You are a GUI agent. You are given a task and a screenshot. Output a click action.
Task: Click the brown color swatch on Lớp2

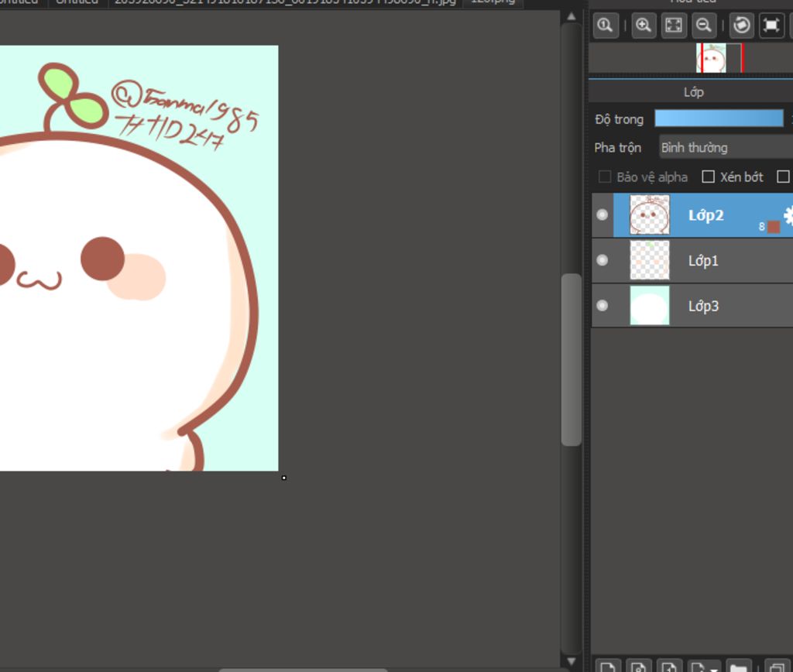774,227
